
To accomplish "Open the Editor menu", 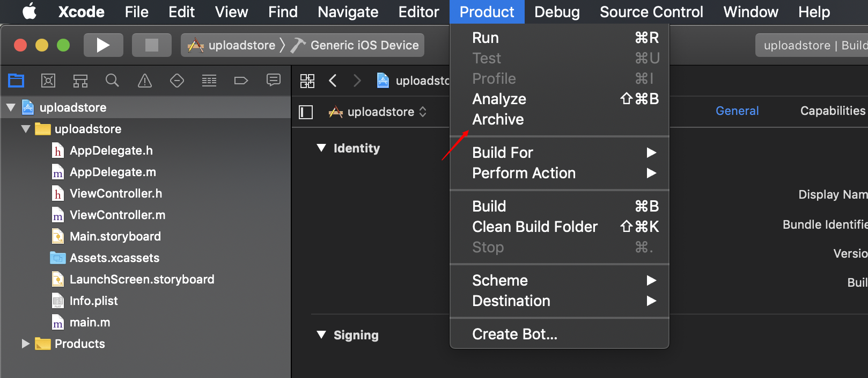I will [418, 12].
